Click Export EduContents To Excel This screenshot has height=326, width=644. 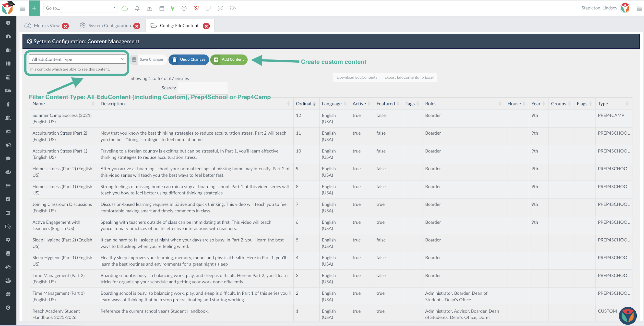pyautogui.click(x=409, y=77)
